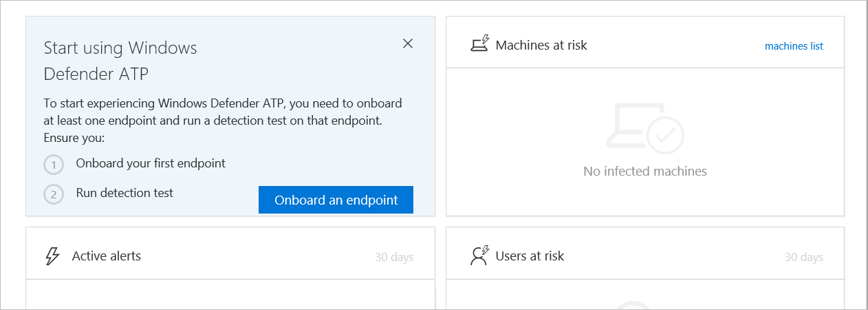Image resolution: width=868 pixels, height=310 pixels.
Task: Click the Machines at risk heading
Action: pos(541,45)
